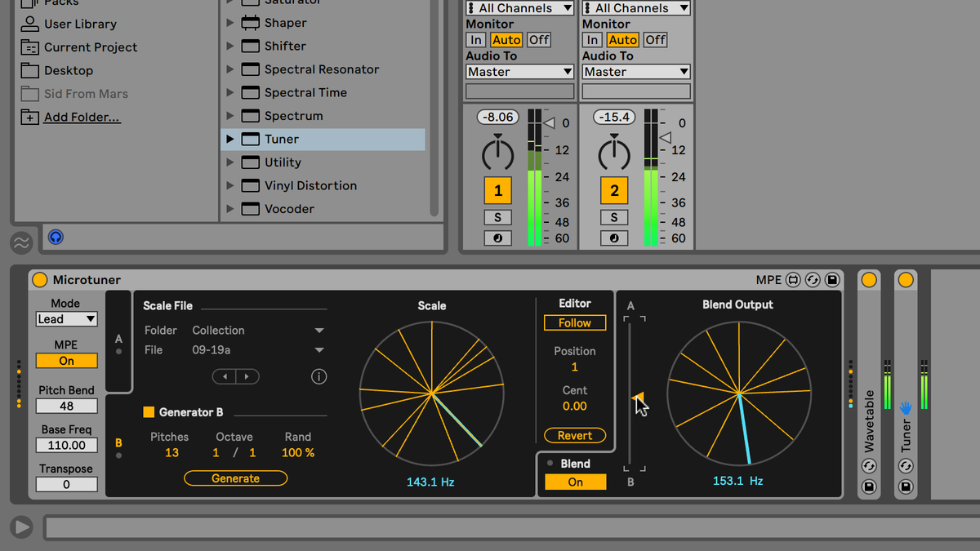Toggle the Microtuner device activator circle
The image size is (980, 551).
coord(39,279)
